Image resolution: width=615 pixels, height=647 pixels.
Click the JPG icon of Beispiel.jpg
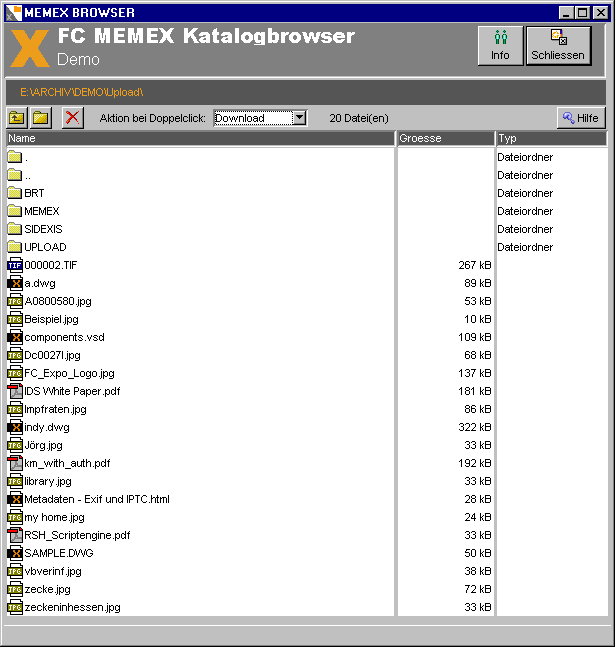[x=15, y=319]
